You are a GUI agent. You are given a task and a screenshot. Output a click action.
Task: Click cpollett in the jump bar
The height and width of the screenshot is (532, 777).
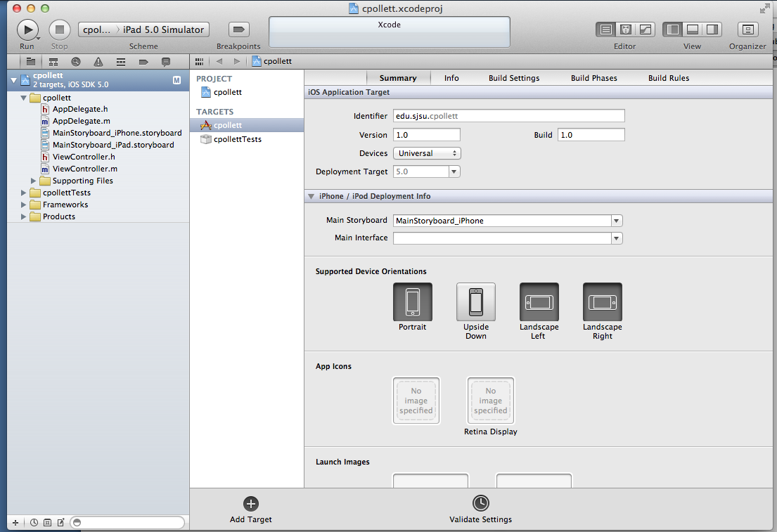coord(272,61)
